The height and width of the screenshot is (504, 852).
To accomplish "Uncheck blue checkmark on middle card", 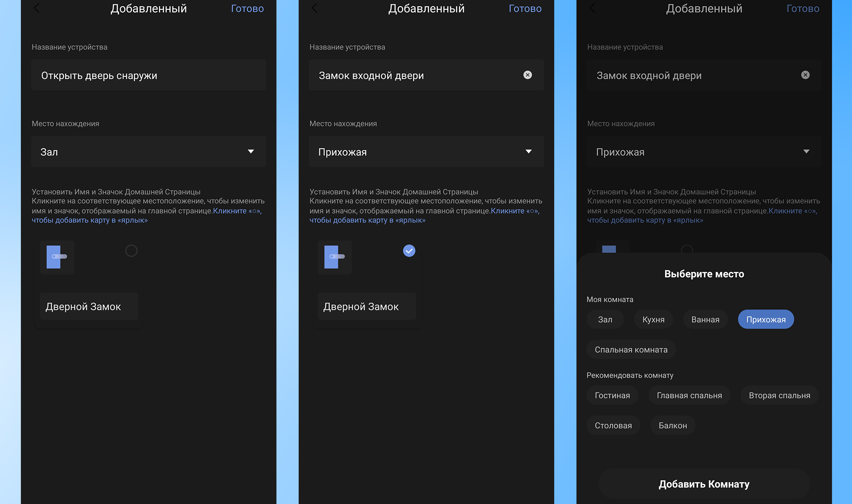I will [x=409, y=251].
